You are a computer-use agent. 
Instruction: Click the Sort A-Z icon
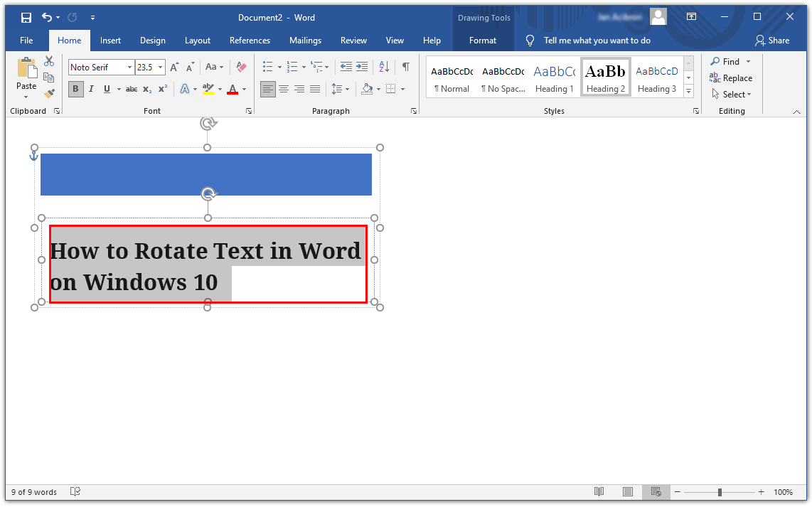pos(384,67)
